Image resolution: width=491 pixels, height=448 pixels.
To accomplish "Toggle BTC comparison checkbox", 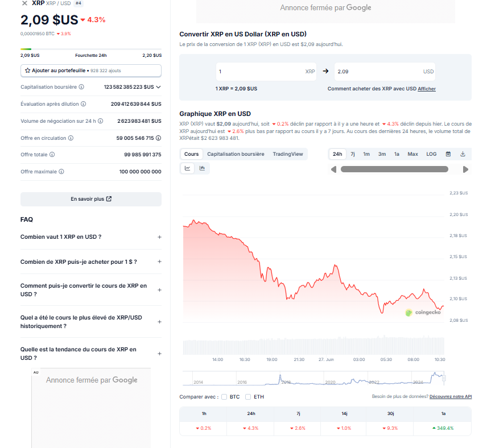I will coord(224,397).
